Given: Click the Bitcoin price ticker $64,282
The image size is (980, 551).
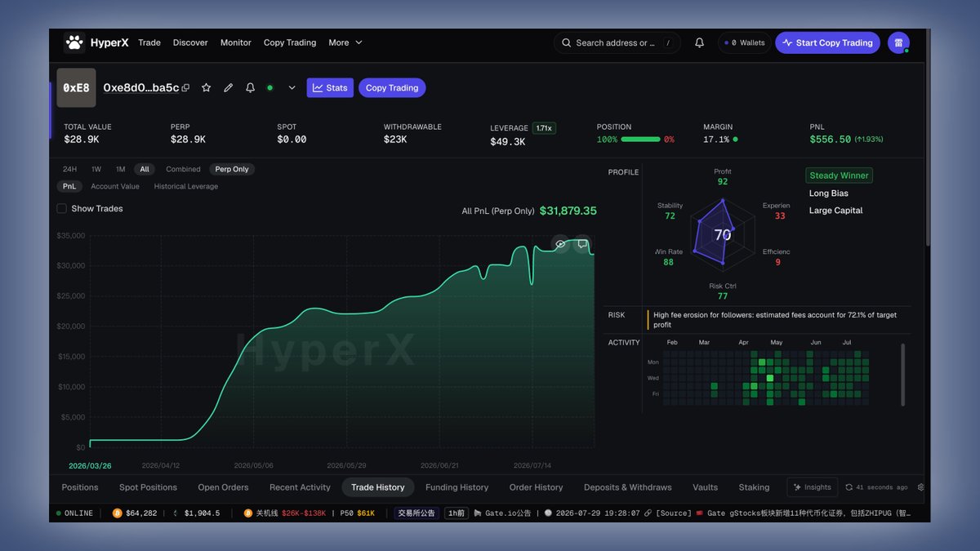Looking at the screenshot, I should [135, 513].
